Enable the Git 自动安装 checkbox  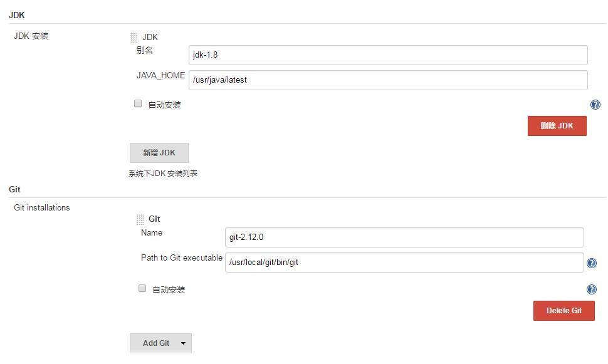coord(142,289)
